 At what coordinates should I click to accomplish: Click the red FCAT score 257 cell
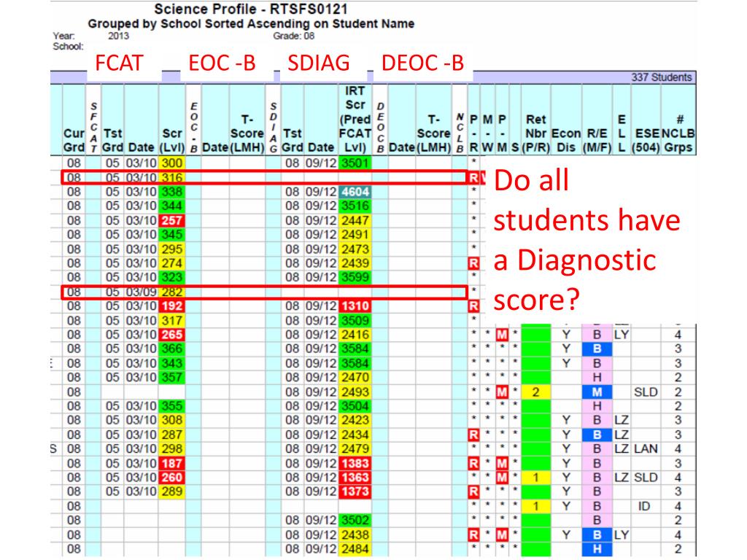click(171, 220)
